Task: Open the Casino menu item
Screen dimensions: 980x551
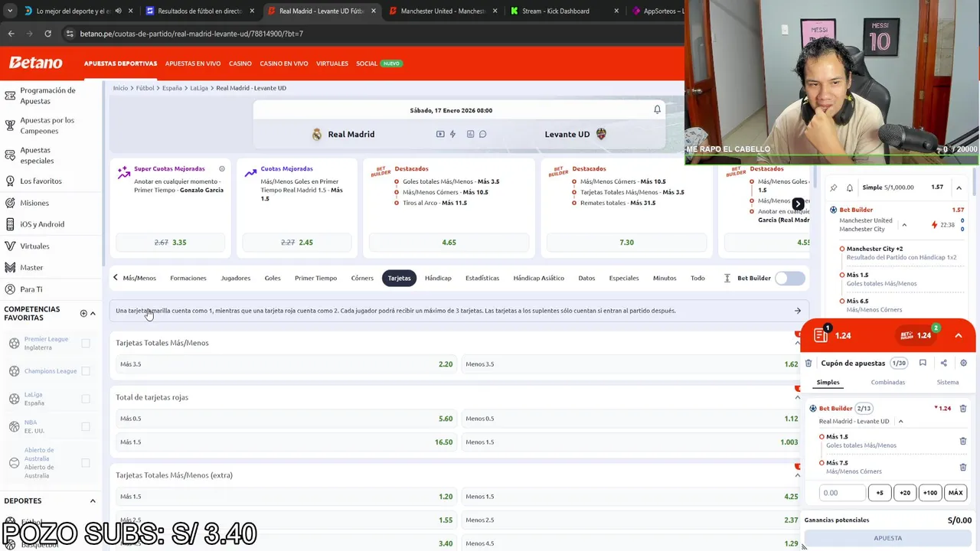Action: click(240, 64)
